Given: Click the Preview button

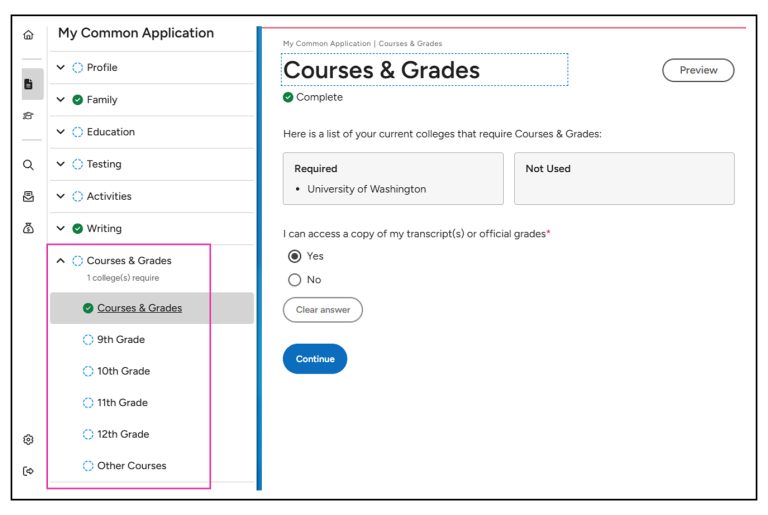Looking at the screenshot, I should [698, 70].
